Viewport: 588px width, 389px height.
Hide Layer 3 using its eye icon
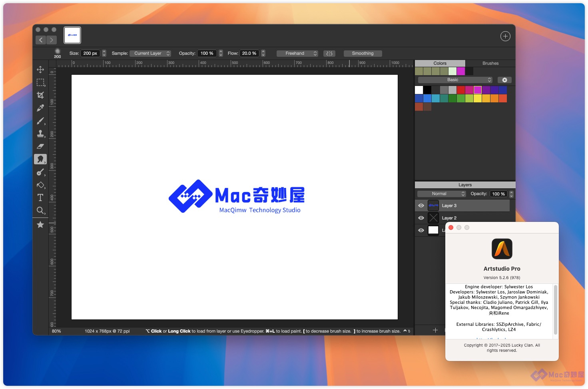click(421, 205)
